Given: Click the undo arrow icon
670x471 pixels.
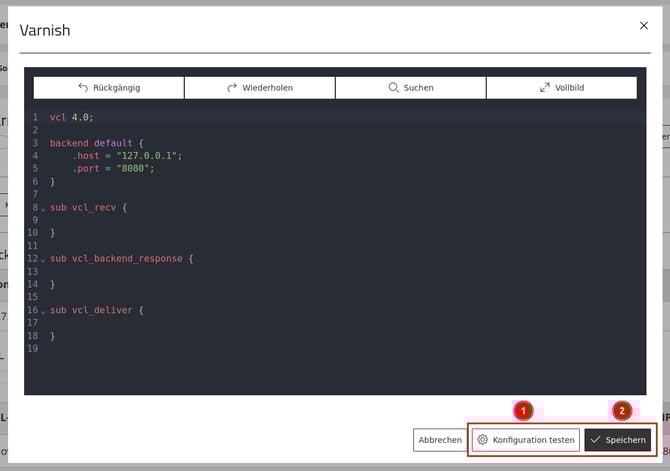Looking at the screenshot, I should tap(84, 88).
